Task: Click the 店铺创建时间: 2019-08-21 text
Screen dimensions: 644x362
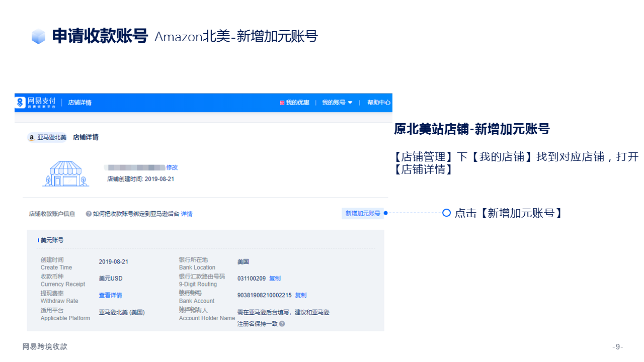Action: (140, 179)
